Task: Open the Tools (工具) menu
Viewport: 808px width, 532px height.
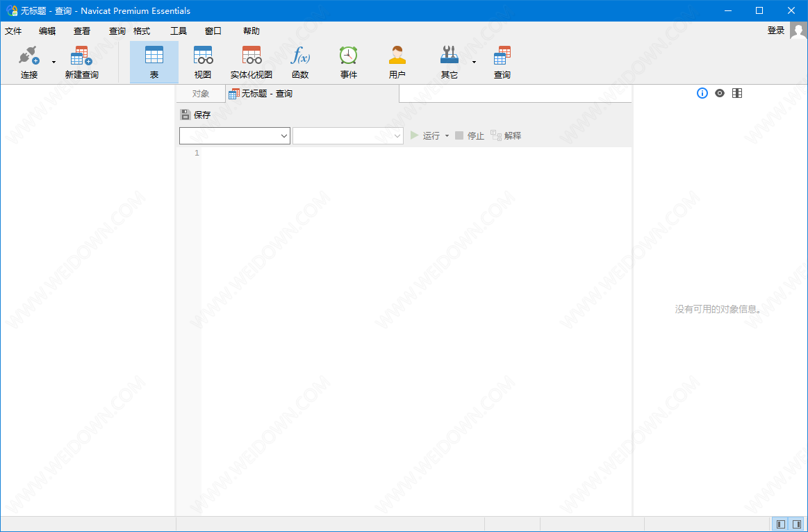Action: click(x=179, y=31)
